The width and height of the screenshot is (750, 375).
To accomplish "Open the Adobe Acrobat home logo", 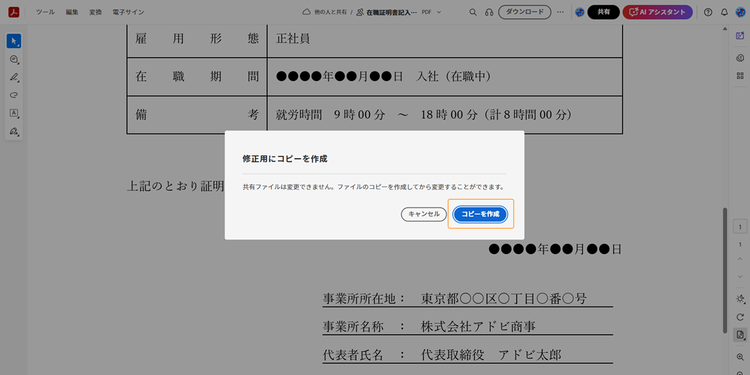I will (13, 12).
